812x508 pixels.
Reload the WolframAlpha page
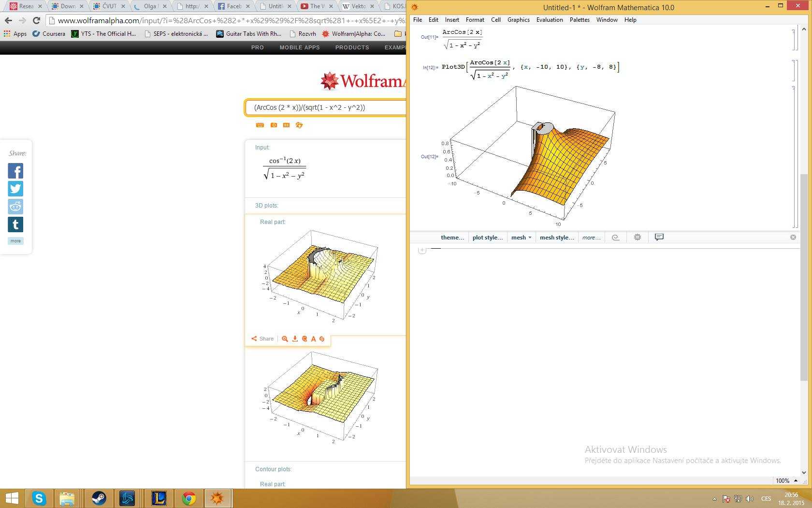[x=36, y=20]
